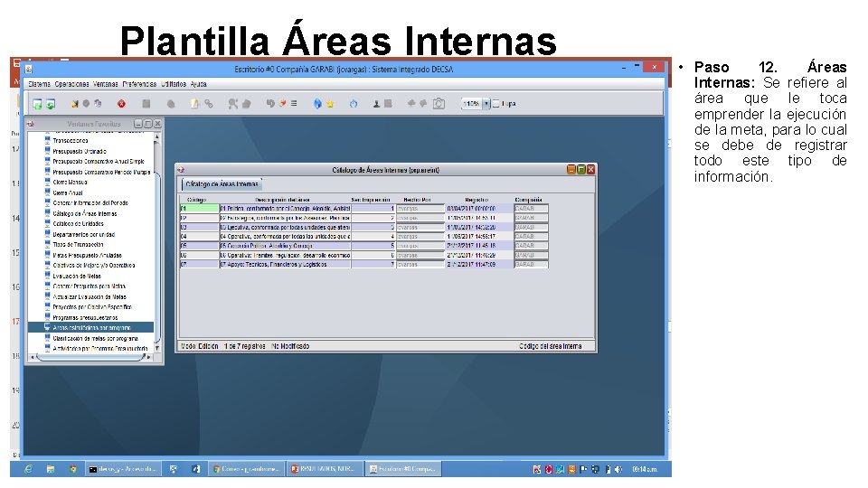Open Cierre Mensual in favorites list

click(x=70, y=182)
